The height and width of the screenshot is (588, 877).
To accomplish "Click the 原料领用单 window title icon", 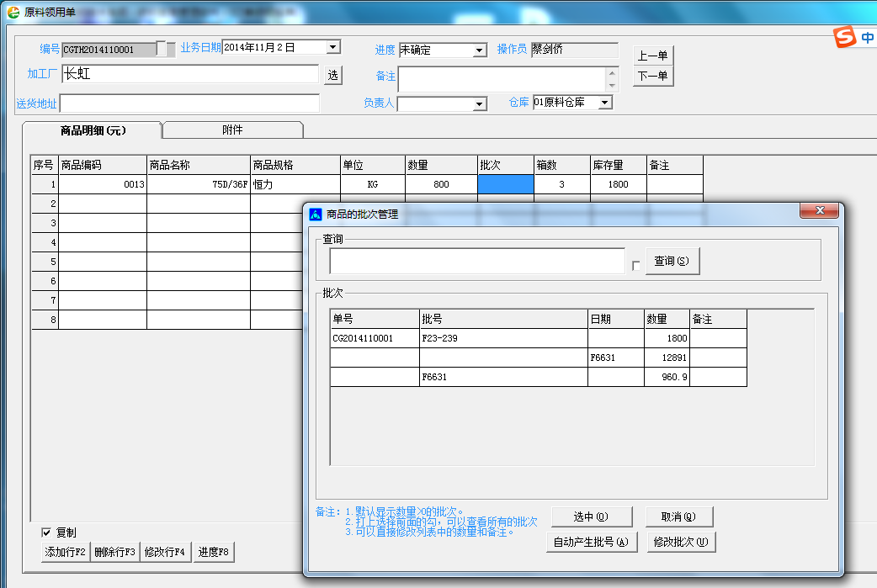I will [13, 12].
